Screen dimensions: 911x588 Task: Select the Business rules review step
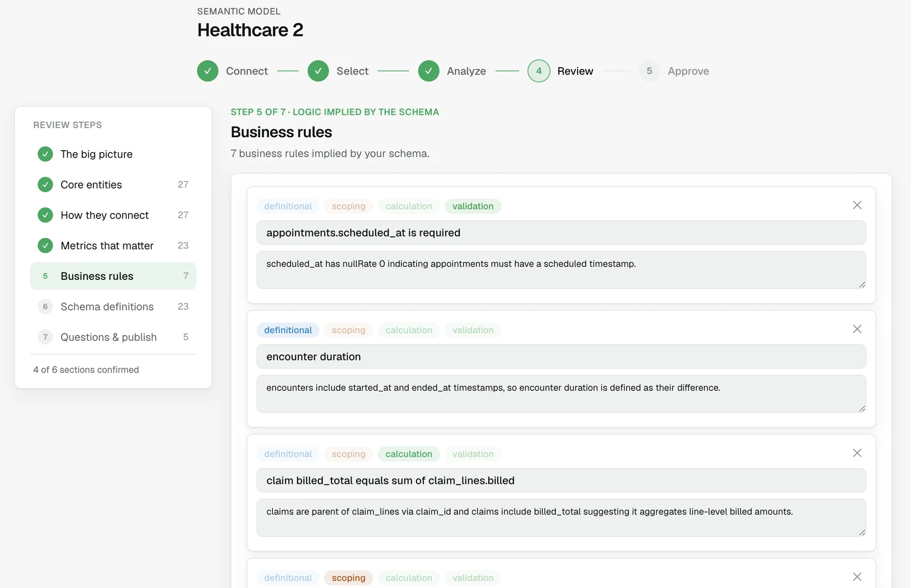[113, 276]
